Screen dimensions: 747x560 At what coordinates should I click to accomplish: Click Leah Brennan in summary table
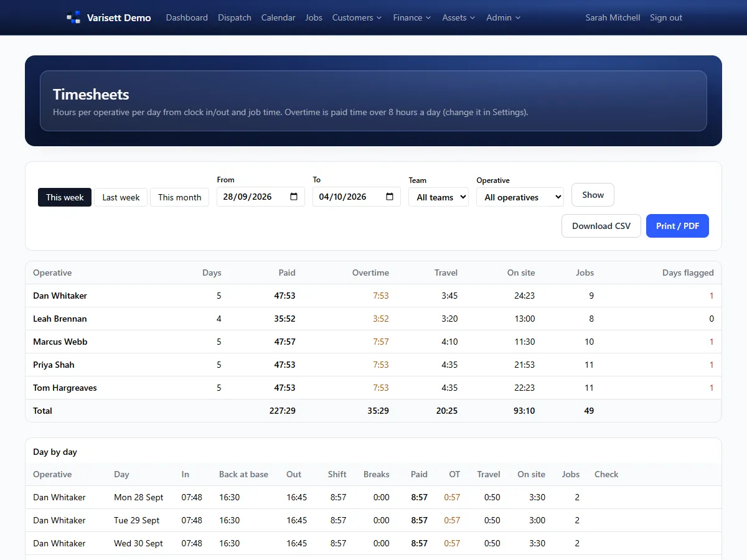pos(60,319)
